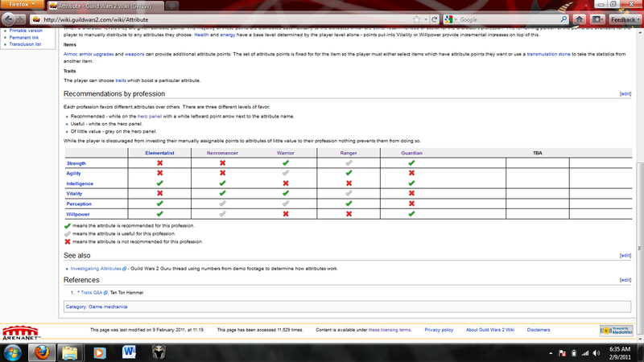Open the Vitality attribute link
Screen dimensions: 644x362
[74, 194]
